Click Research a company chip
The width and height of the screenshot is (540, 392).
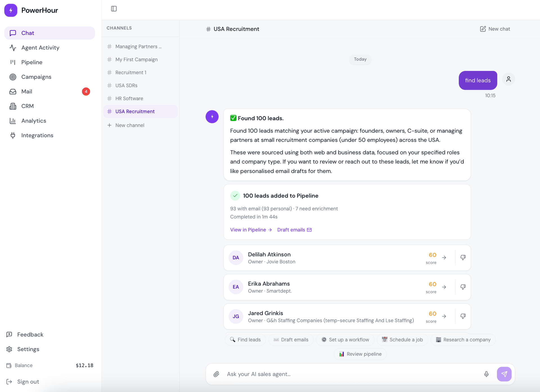point(463,340)
